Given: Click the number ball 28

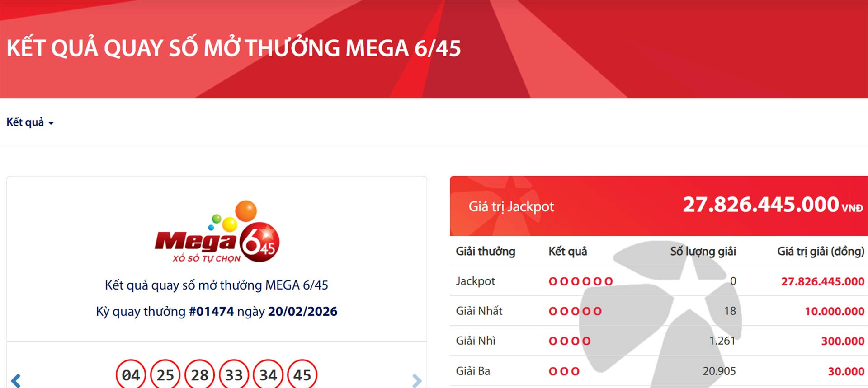Looking at the screenshot, I should point(199,375).
